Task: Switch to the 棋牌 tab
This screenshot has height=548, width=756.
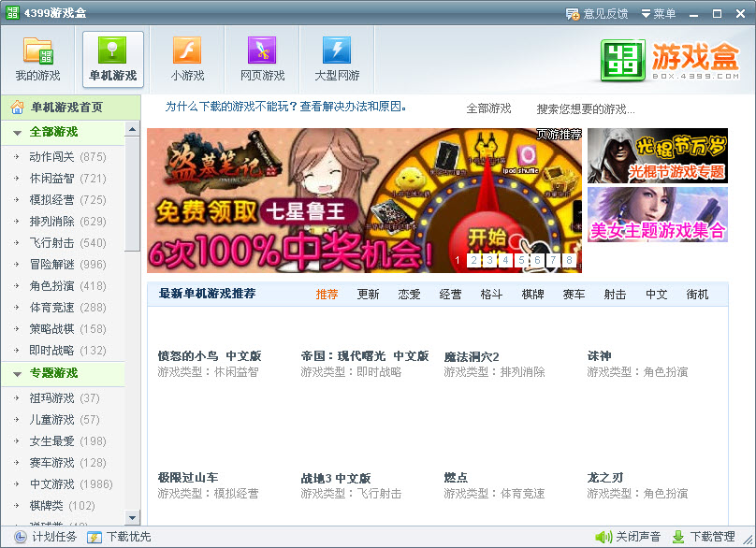Action: click(532, 294)
